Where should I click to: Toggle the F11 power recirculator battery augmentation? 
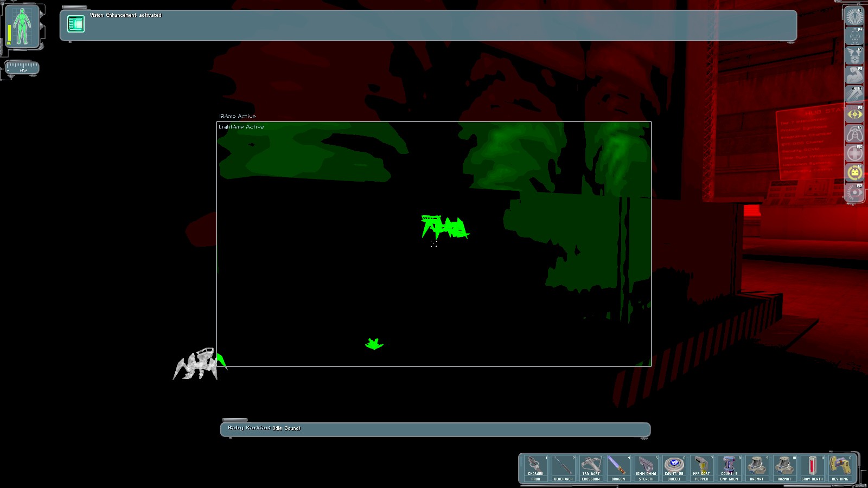coord(854,173)
